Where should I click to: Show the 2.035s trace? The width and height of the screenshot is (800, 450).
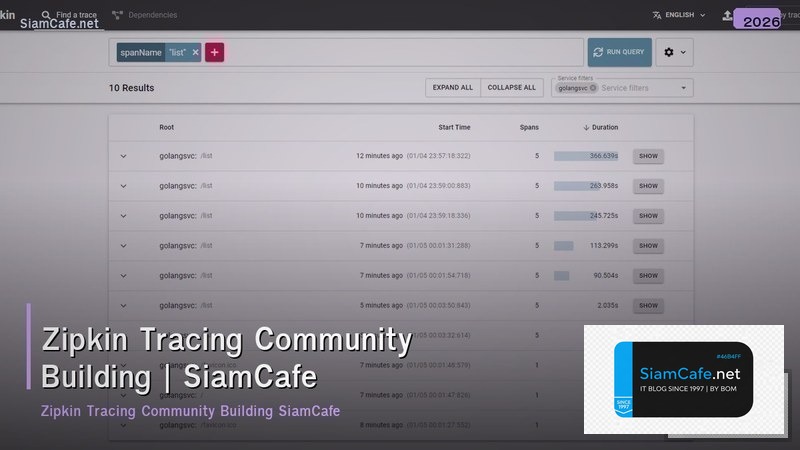[x=648, y=306]
